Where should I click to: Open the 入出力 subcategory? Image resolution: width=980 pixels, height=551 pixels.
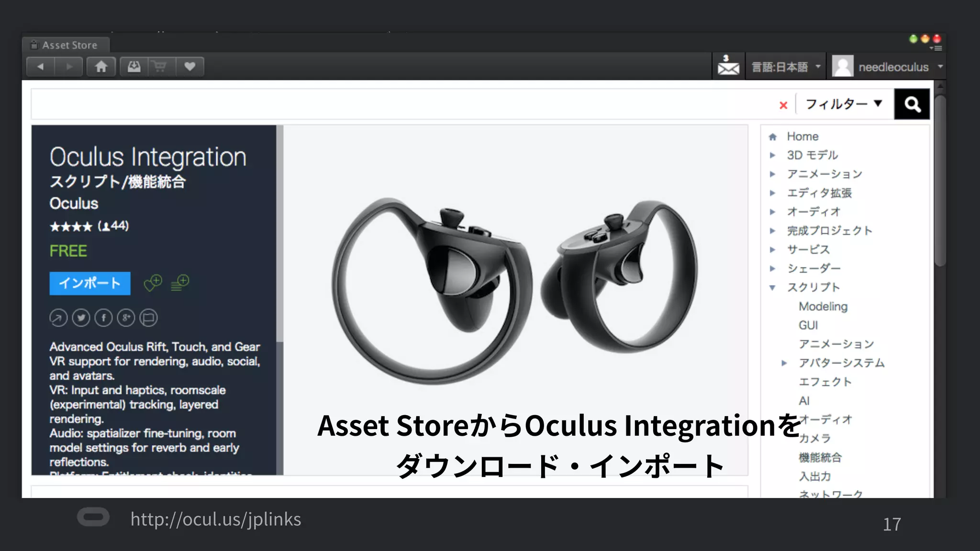click(x=815, y=476)
